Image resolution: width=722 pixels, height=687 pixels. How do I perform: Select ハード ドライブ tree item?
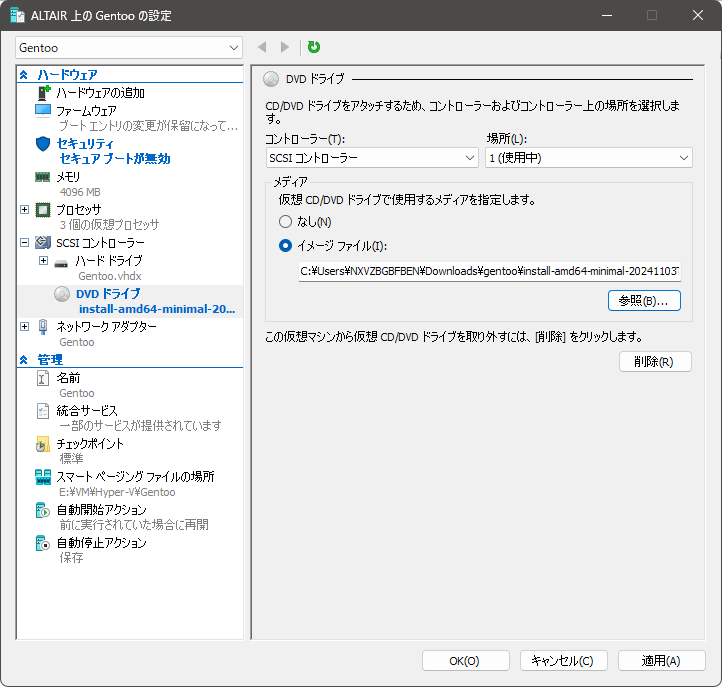pos(109,261)
